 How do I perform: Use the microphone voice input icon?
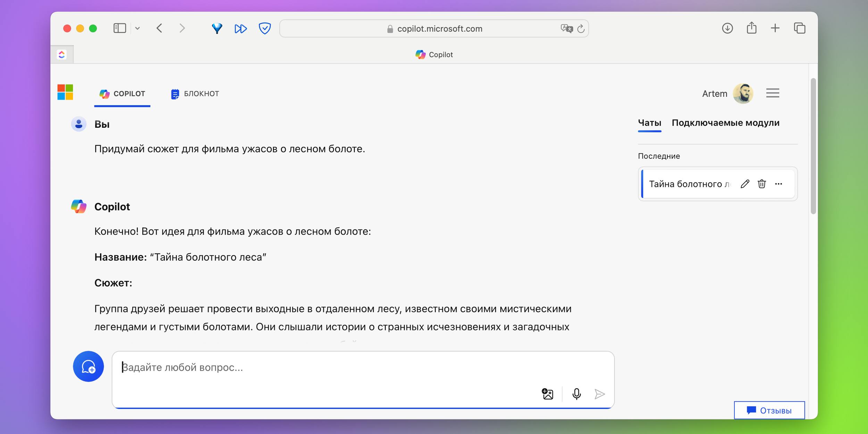(x=577, y=394)
